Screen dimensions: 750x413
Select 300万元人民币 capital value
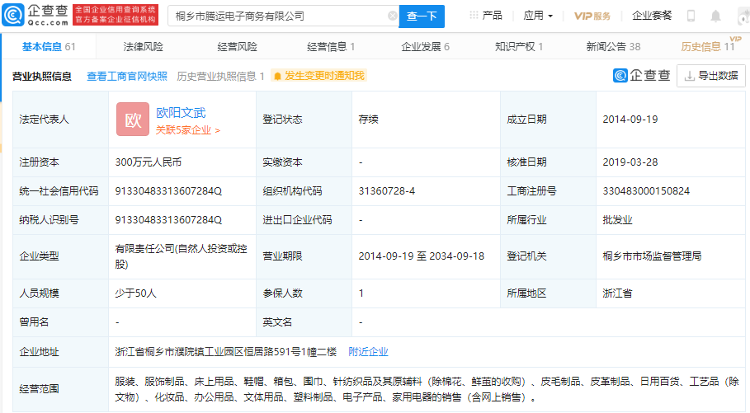(148, 162)
